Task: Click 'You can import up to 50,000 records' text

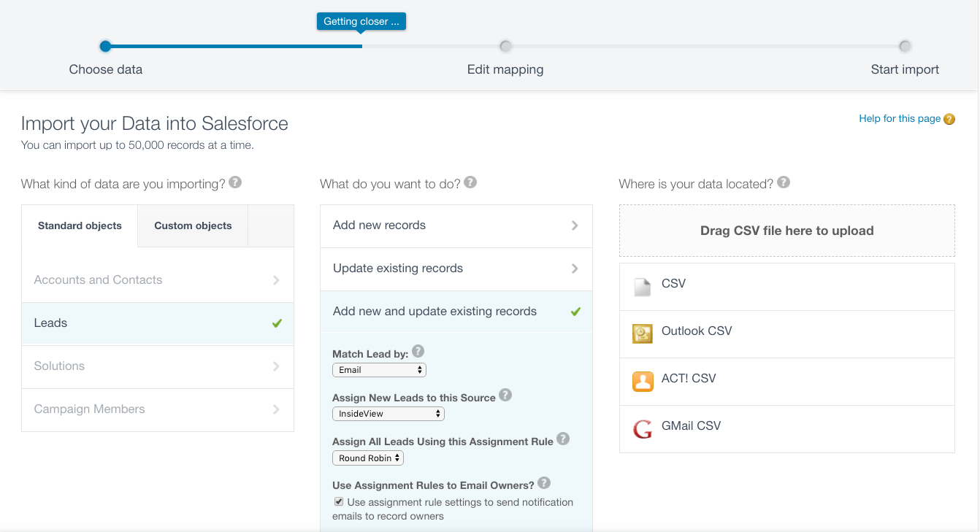Action: point(137,145)
